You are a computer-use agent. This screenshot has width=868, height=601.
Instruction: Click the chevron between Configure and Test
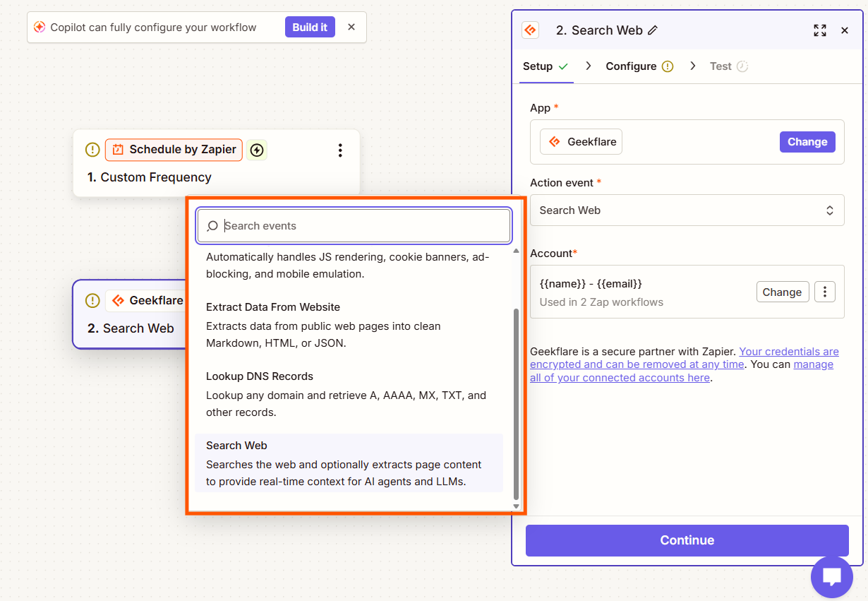[693, 66]
